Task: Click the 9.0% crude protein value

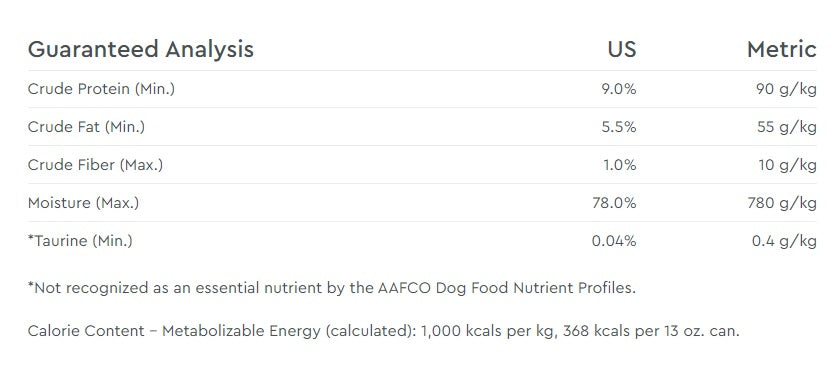Action: point(619,89)
